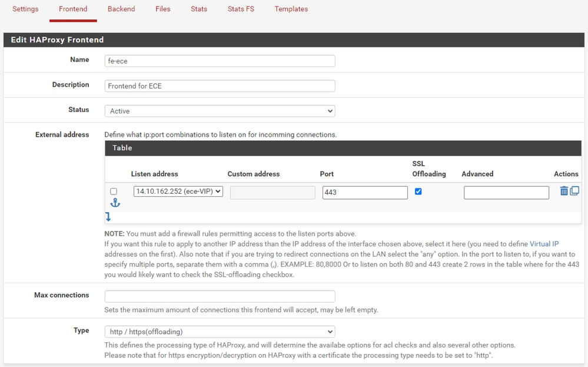Viewport: 588px width, 367px height.
Task: Click the Table header bar label
Action: point(122,148)
